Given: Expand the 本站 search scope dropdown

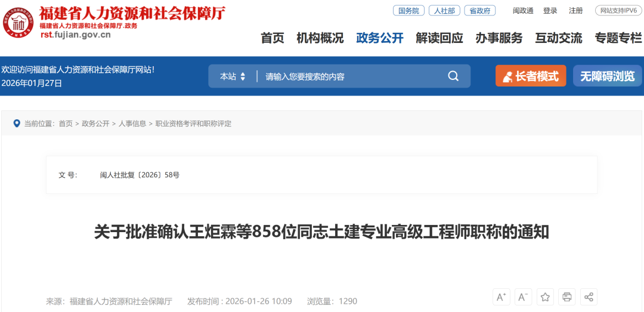Looking at the screenshot, I should [x=233, y=76].
